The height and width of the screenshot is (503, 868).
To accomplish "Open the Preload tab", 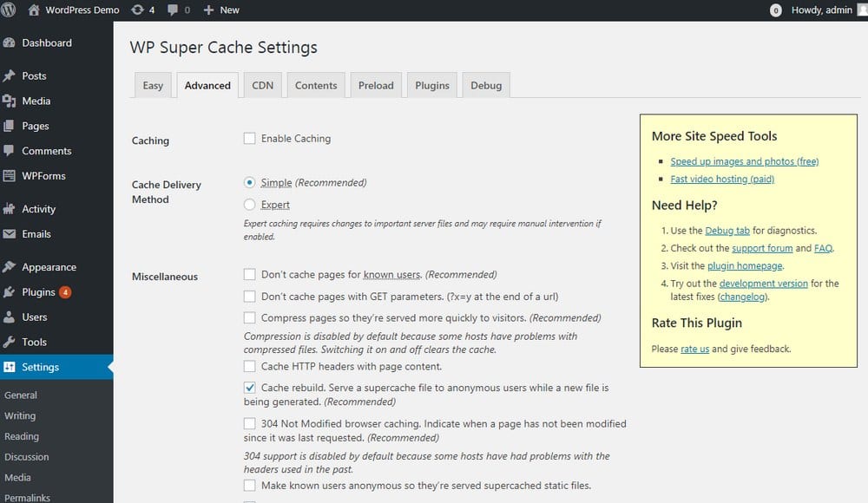I will (376, 85).
